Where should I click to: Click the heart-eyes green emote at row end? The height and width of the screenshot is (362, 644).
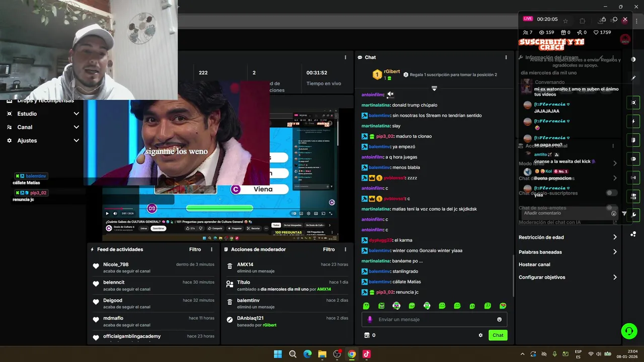point(503,306)
